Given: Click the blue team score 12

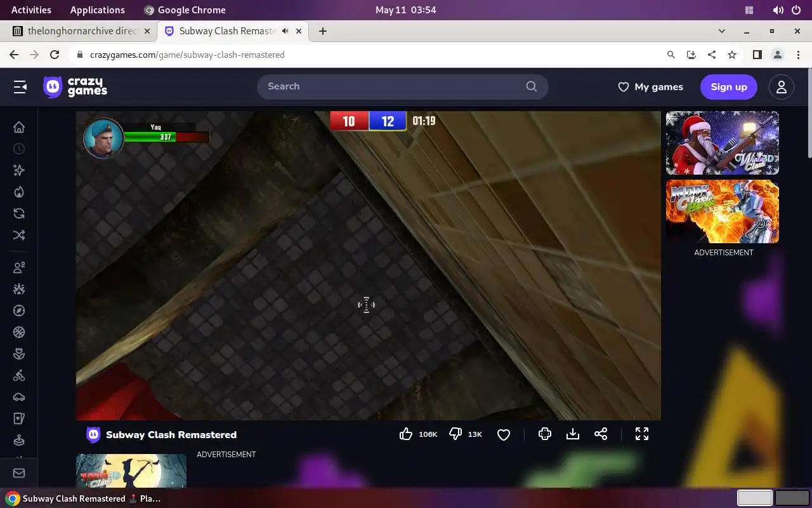Looking at the screenshot, I should 388,121.
